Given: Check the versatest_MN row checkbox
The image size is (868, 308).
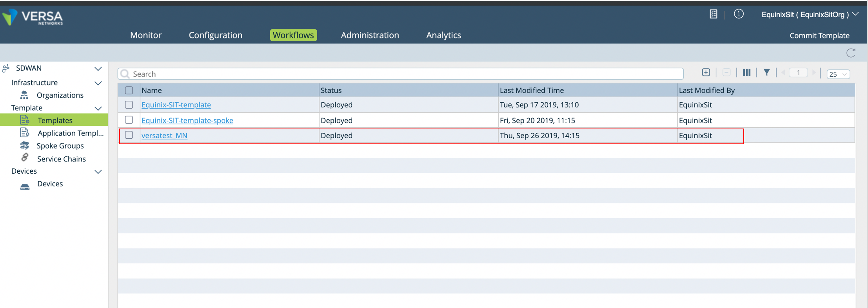Looking at the screenshot, I should pyautogui.click(x=129, y=135).
